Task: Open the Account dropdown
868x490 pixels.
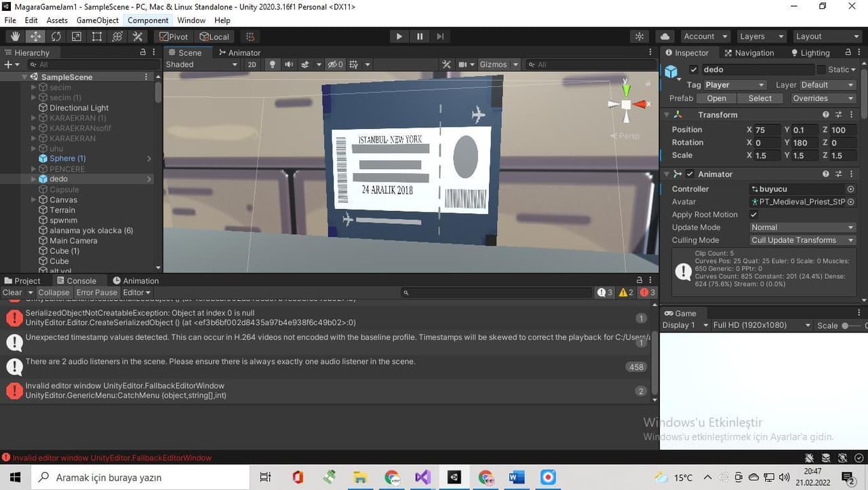Action: 705,37
